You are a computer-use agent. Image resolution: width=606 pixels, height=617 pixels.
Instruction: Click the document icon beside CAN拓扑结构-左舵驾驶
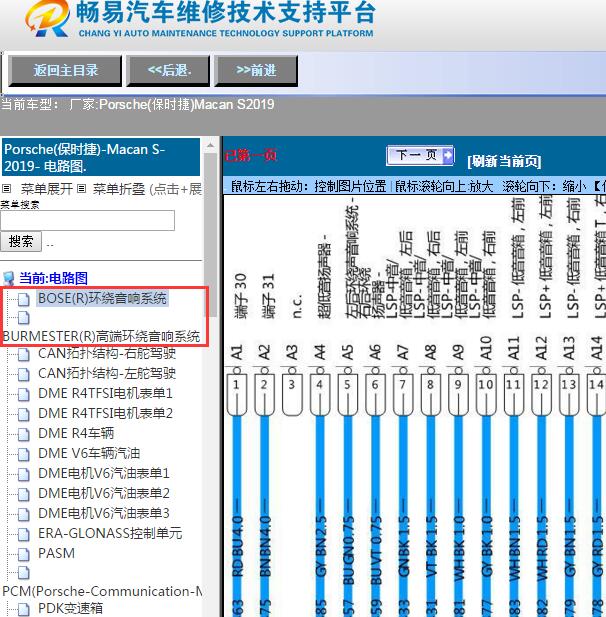tap(24, 374)
